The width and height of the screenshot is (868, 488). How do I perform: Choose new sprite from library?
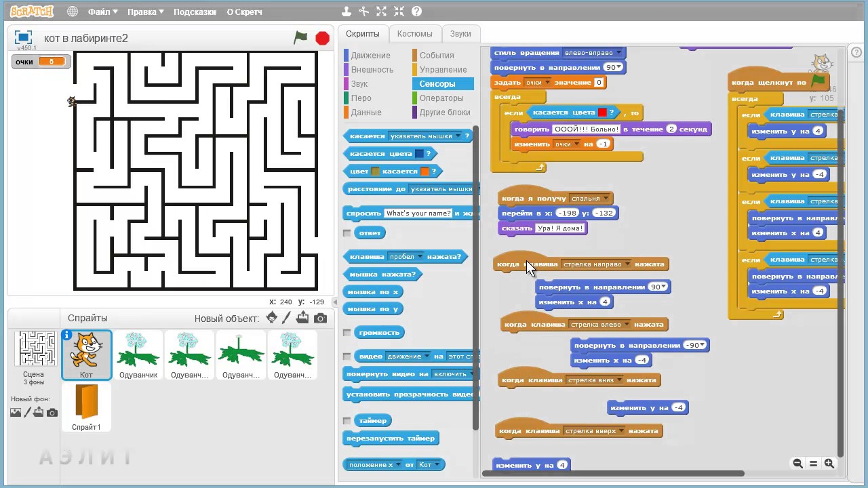272,318
